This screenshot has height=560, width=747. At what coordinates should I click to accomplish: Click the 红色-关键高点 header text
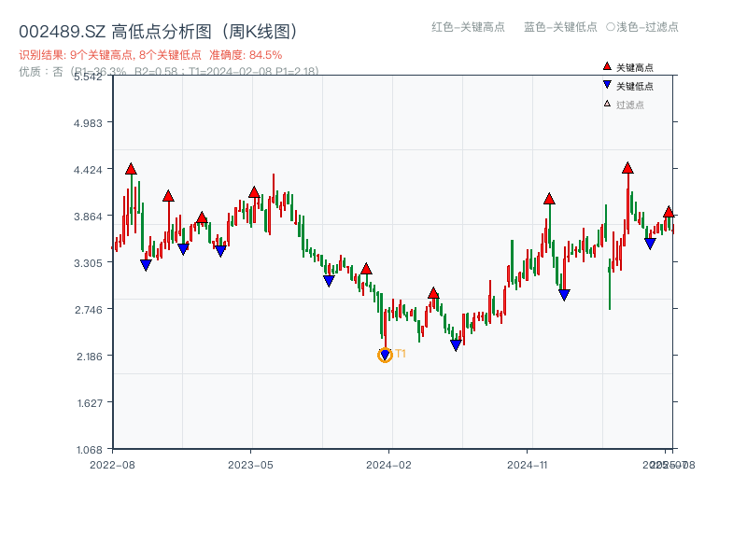[x=468, y=27]
